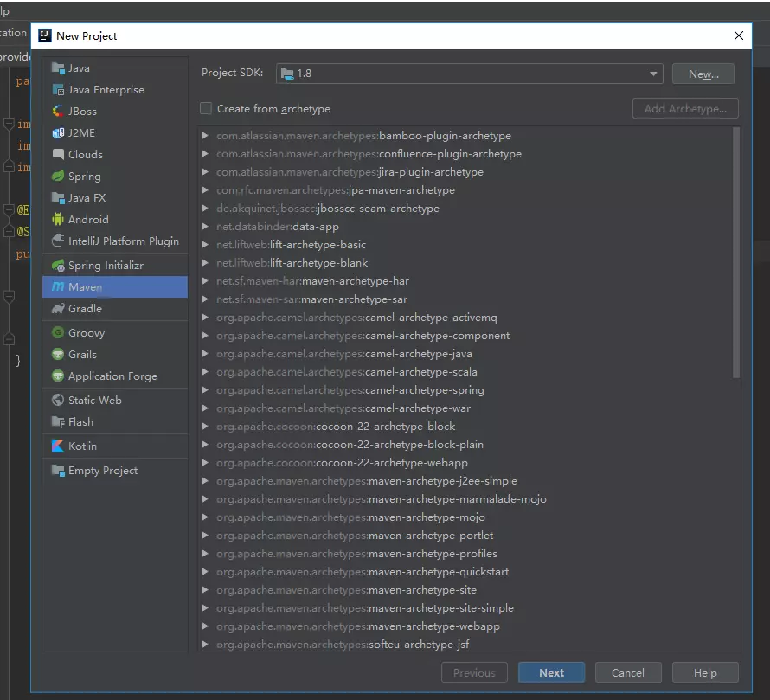Select Gradle project type
The height and width of the screenshot is (700, 770).
click(115, 309)
